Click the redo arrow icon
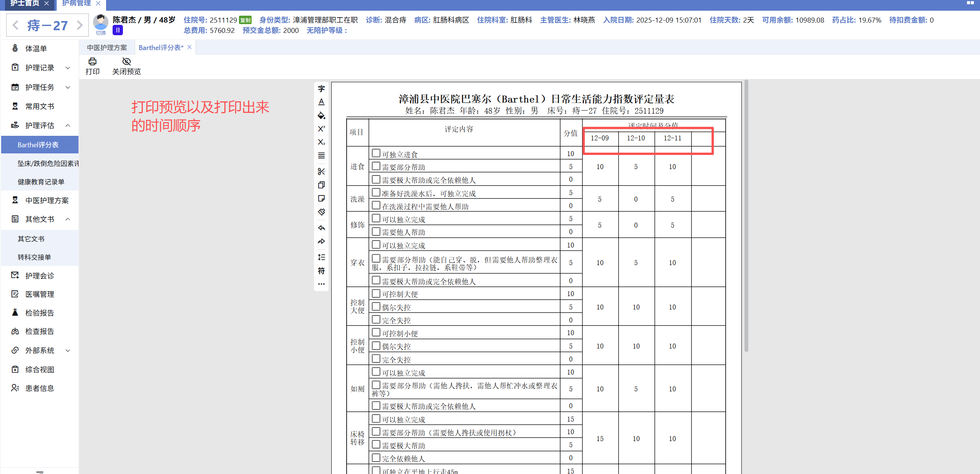Screen dimensions: 980x474 pos(321,241)
